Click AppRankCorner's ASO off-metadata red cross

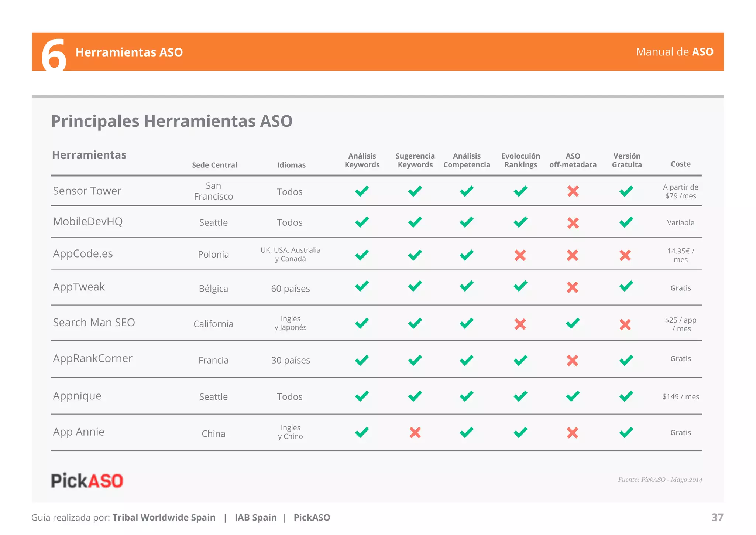[x=572, y=360]
